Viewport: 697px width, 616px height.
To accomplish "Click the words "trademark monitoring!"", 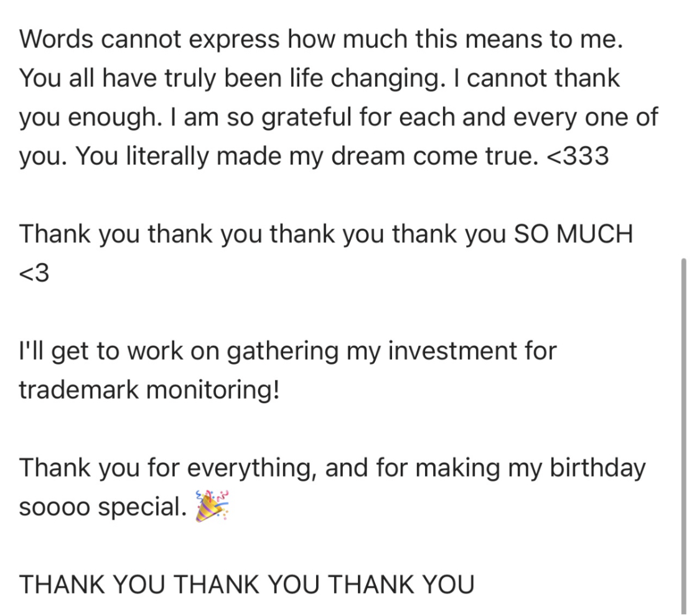I will tap(149, 390).
